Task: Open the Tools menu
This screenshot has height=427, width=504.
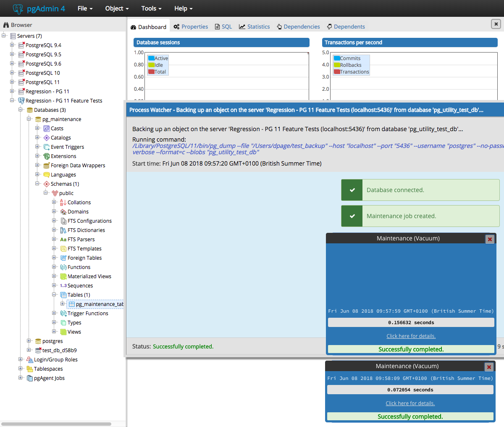Action: (x=152, y=8)
